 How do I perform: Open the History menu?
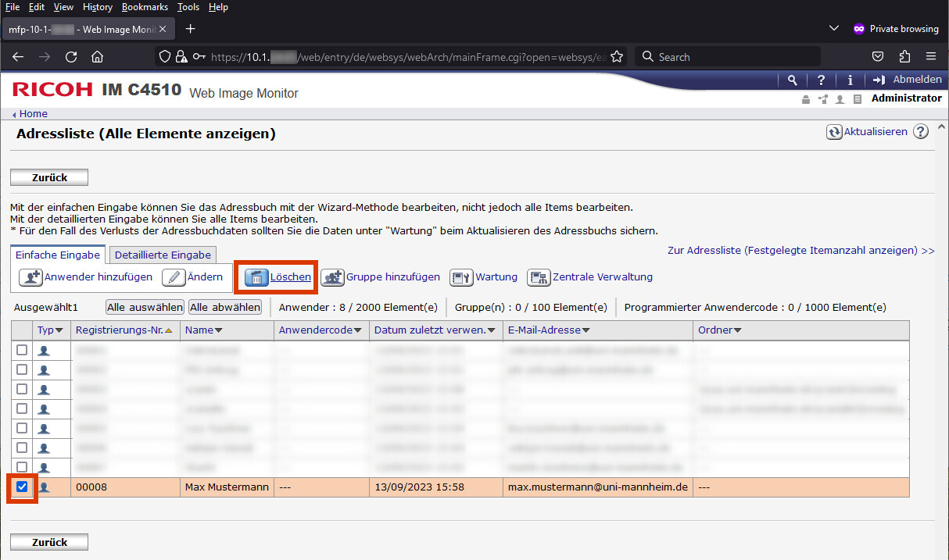pos(98,7)
